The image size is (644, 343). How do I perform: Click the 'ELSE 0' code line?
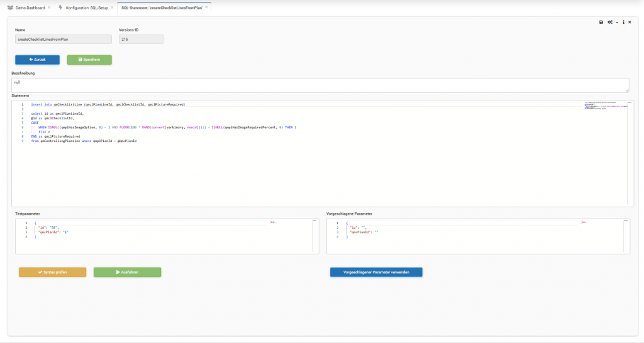click(44, 132)
